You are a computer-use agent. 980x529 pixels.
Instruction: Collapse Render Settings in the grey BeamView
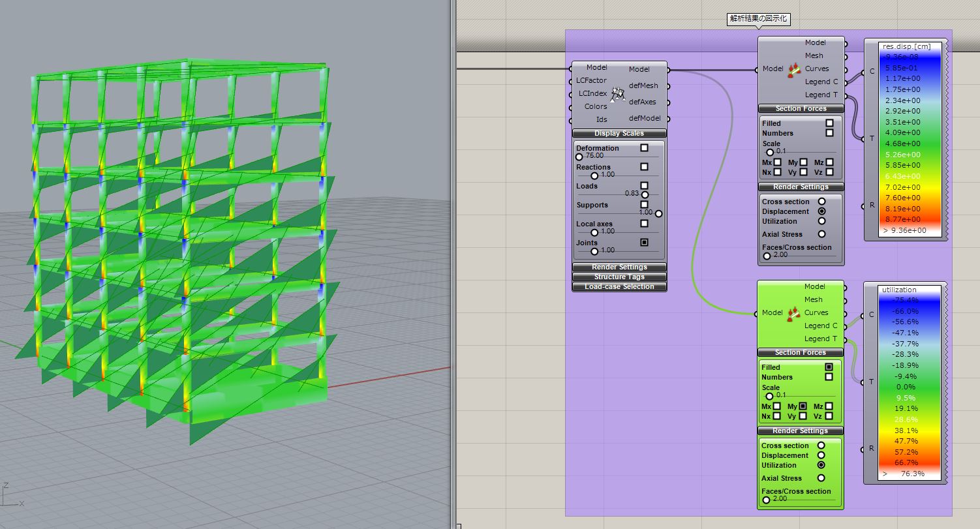801,187
